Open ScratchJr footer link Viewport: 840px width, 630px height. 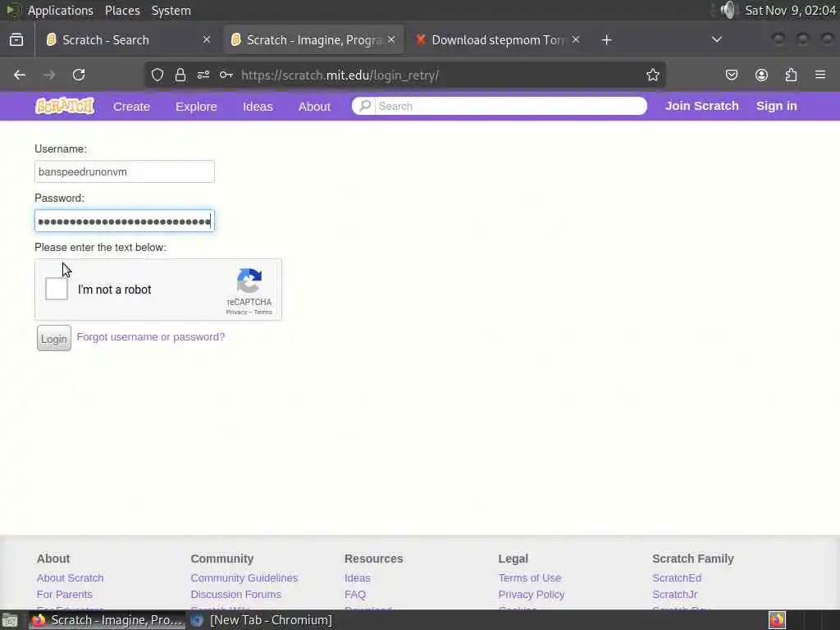pyautogui.click(x=674, y=595)
